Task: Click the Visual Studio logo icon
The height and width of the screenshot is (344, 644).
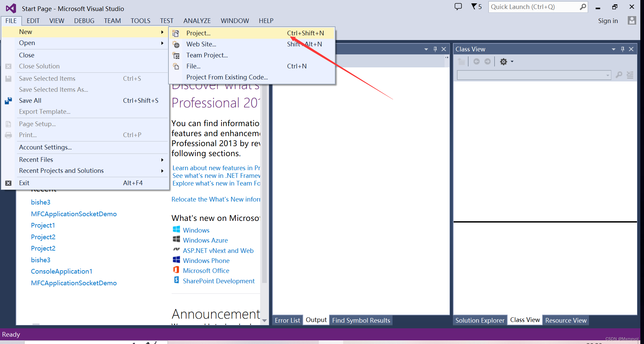Action: tap(11, 8)
